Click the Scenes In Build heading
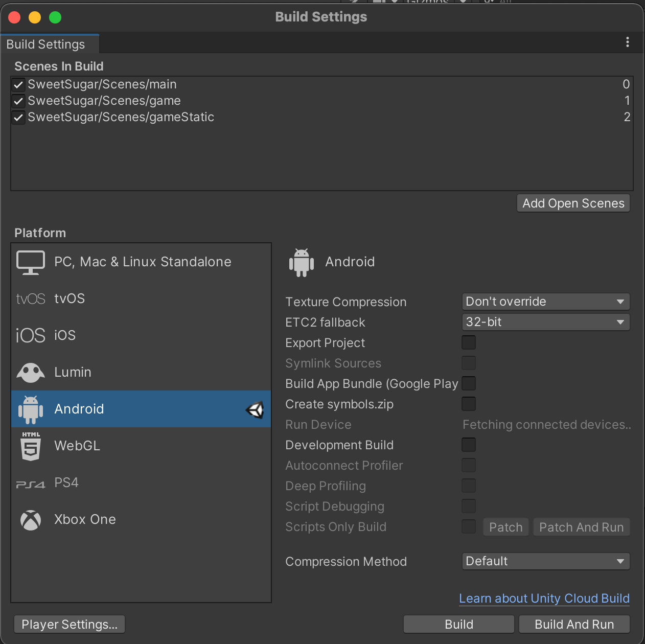 (59, 66)
